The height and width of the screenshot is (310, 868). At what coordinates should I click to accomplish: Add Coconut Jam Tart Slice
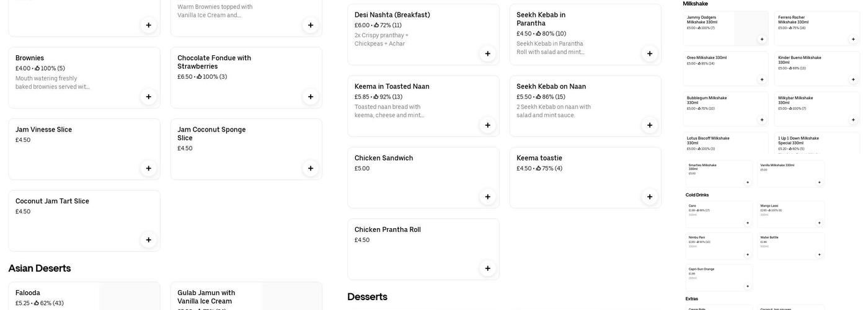coord(148,240)
